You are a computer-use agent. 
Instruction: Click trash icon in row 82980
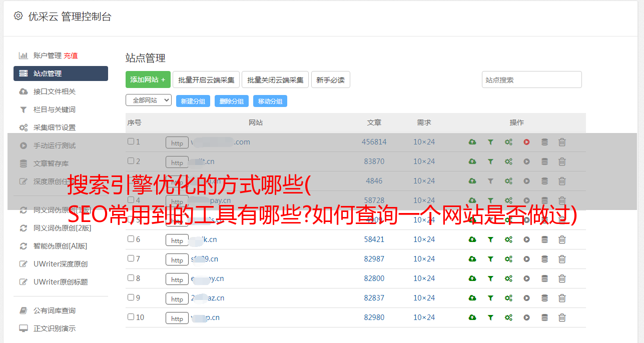[562, 317]
